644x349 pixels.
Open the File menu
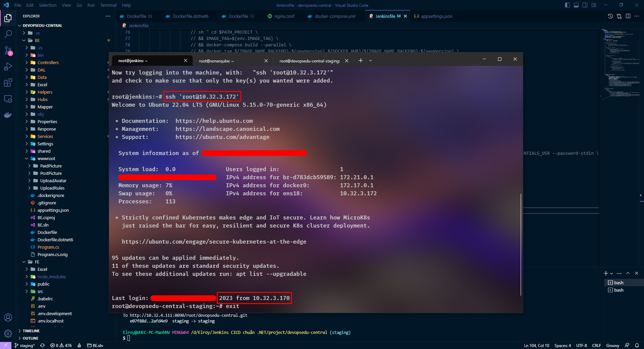pyautogui.click(x=18, y=5)
